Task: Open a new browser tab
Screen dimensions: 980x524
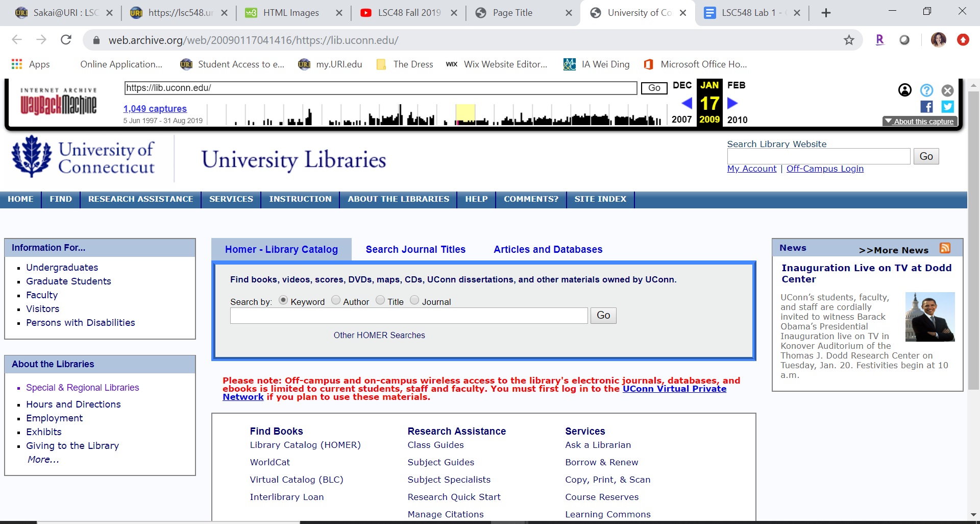Action: (826, 13)
